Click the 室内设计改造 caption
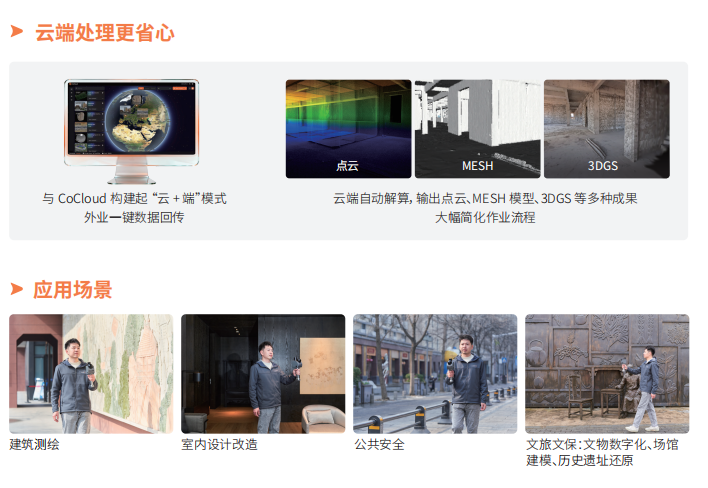 [x=219, y=444]
